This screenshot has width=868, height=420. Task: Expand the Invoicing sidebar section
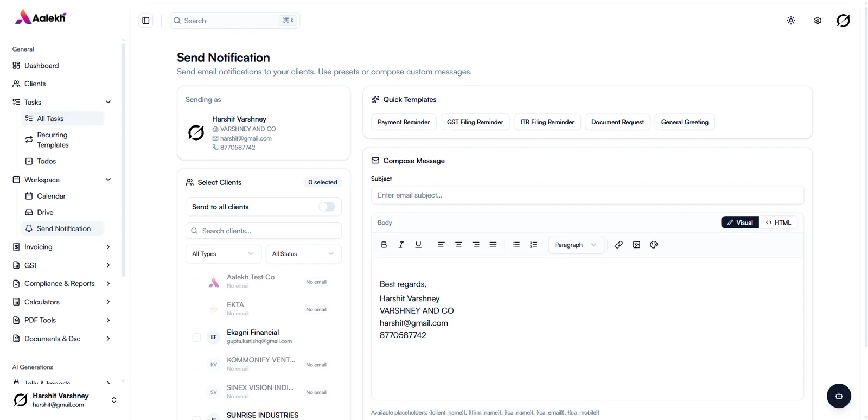pos(108,247)
